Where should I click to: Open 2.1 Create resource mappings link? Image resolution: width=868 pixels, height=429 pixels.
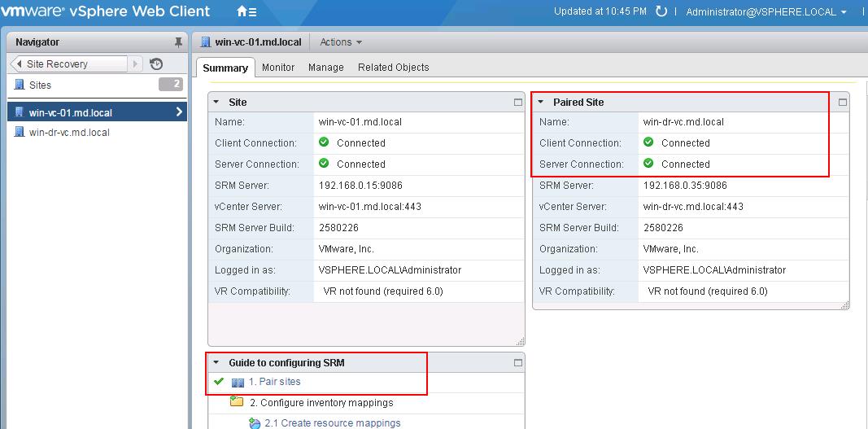click(x=333, y=423)
